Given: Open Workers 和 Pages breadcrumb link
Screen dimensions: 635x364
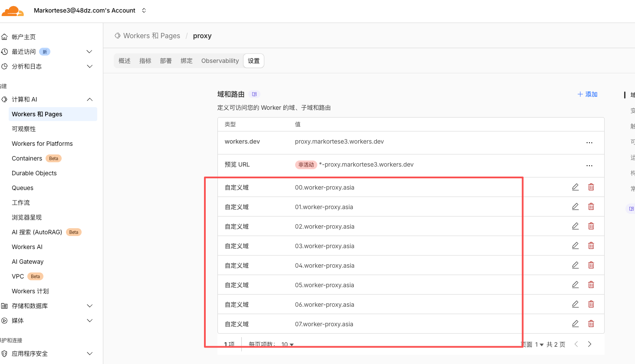Looking at the screenshot, I should pyautogui.click(x=151, y=36).
